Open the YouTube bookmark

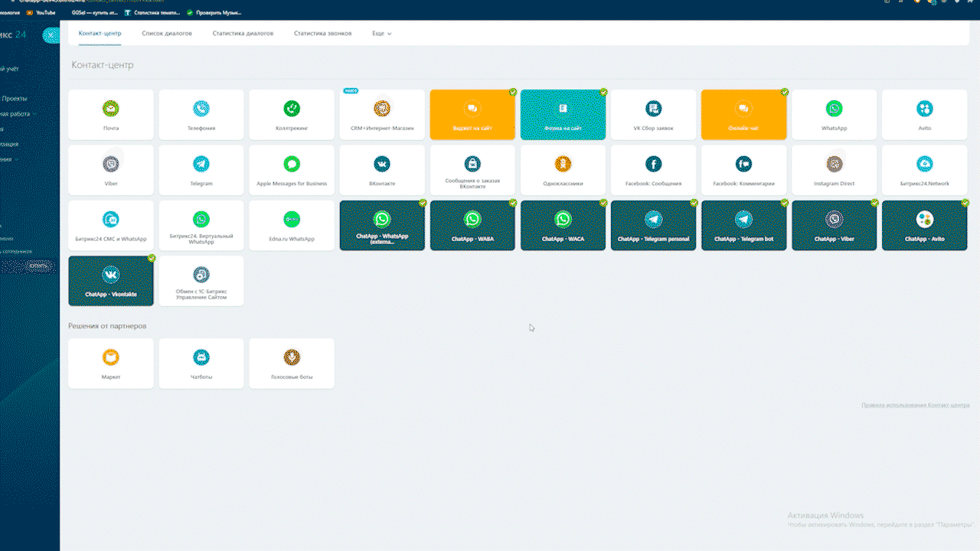coord(41,12)
